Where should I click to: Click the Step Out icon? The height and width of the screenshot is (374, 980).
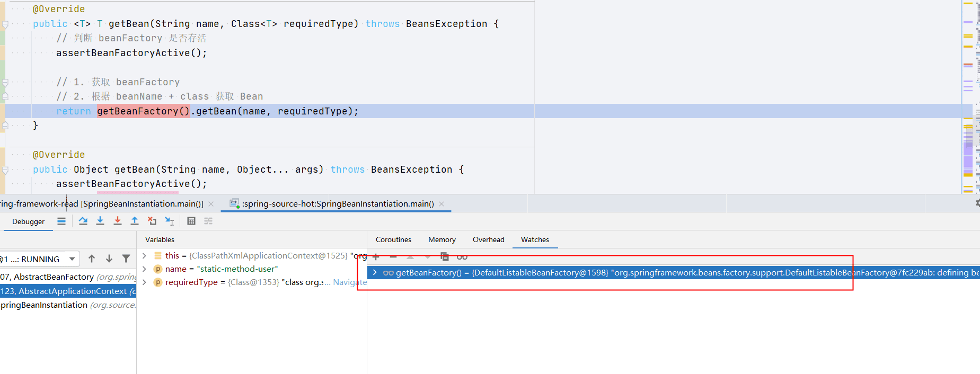click(135, 221)
